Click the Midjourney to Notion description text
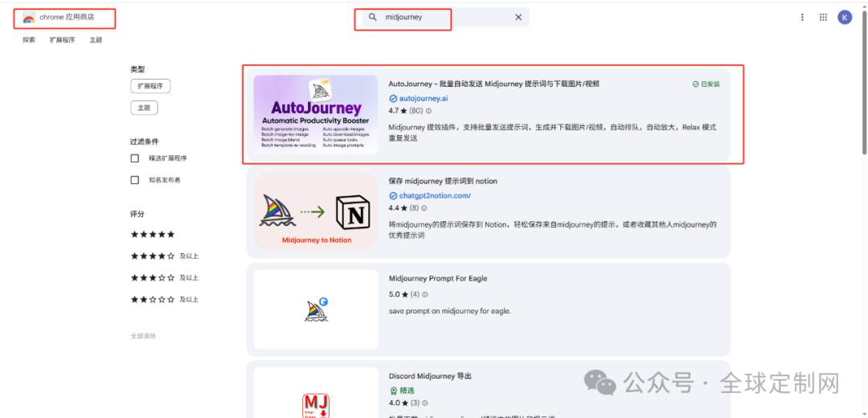Viewport: 868px width, 418px height. 552,230
